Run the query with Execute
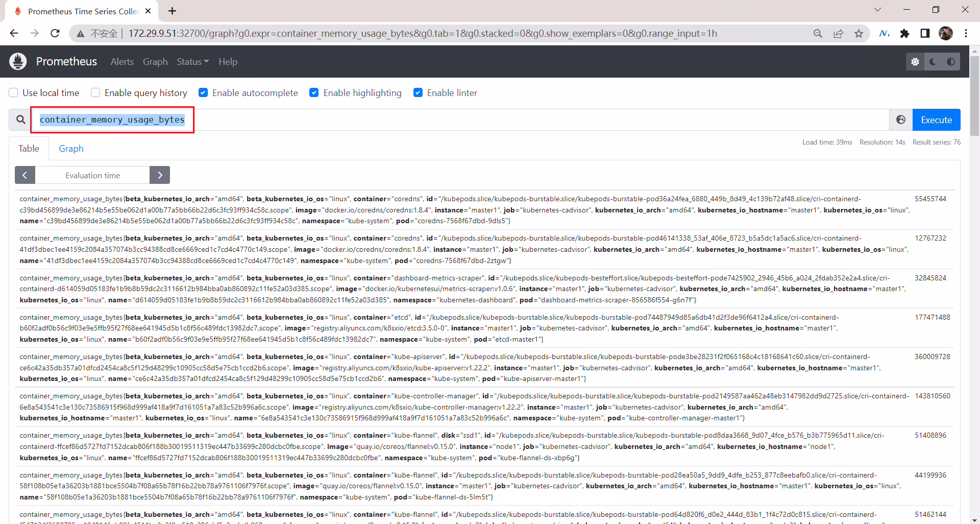 (936, 120)
